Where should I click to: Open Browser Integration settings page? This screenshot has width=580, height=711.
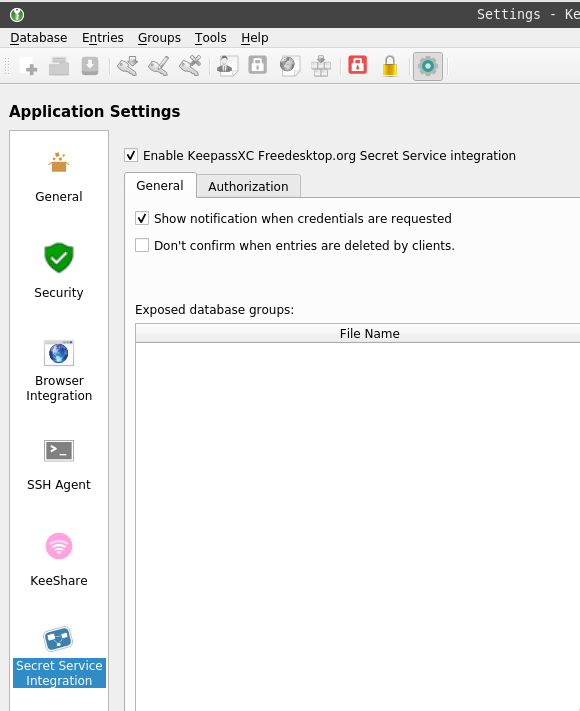pyautogui.click(x=59, y=370)
